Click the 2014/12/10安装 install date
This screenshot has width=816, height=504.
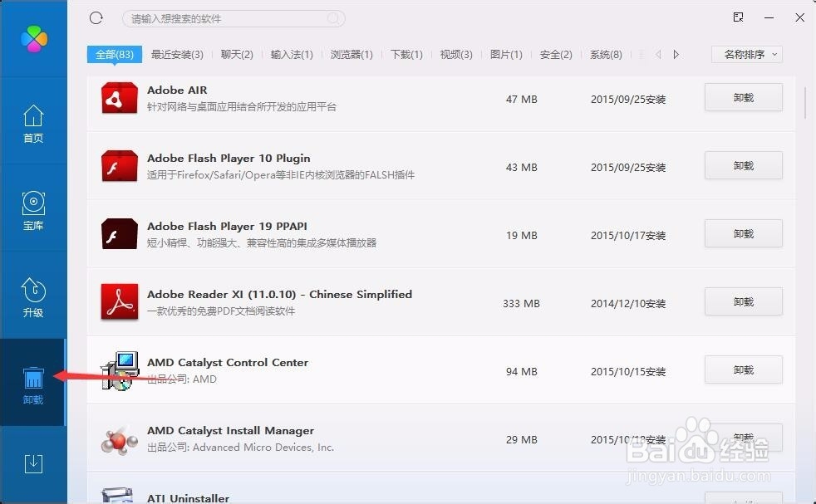coord(628,303)
